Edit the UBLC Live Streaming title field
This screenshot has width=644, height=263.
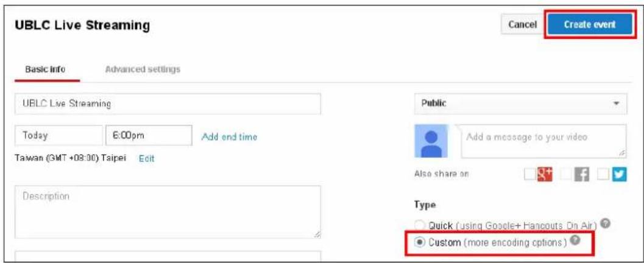168,104
